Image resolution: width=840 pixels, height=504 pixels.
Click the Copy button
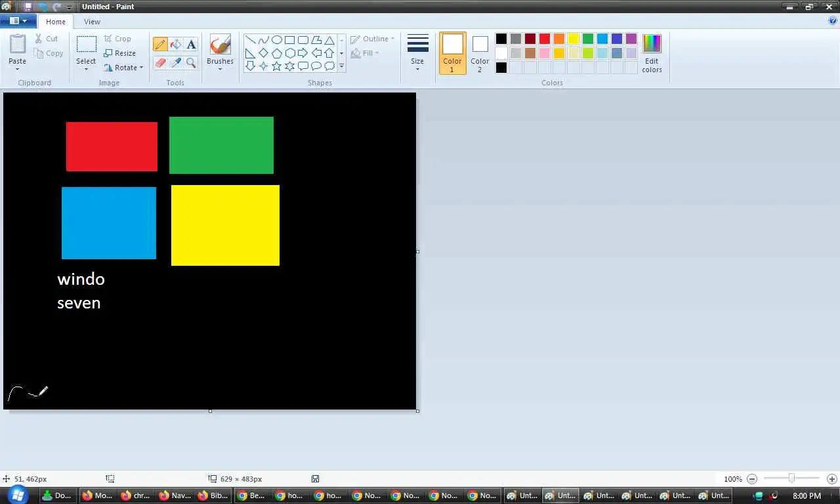point(49,53)
